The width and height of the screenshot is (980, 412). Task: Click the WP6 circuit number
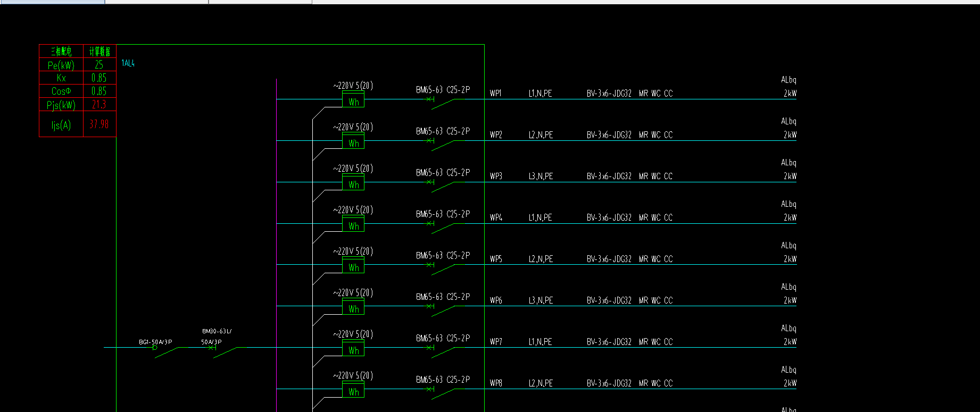(496, 300)
